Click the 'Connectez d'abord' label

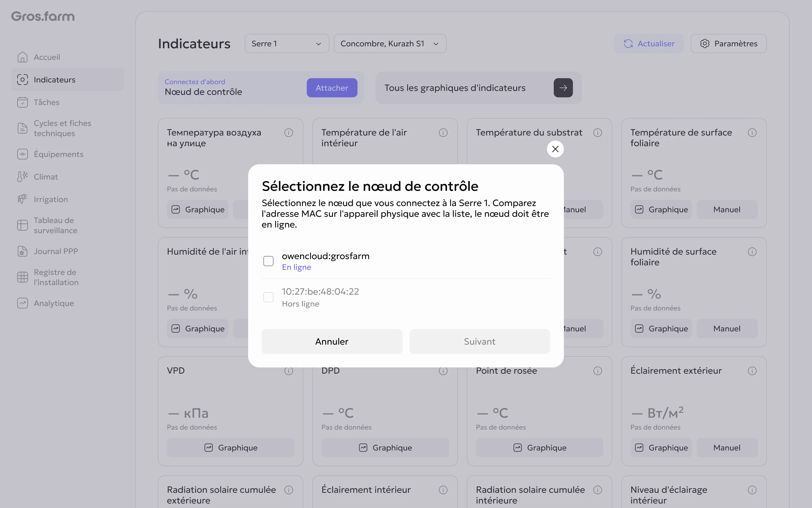click(195, 82)
